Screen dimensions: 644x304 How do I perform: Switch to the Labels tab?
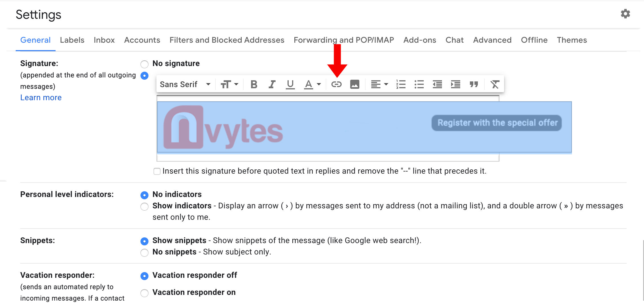(x=72, y=40)
